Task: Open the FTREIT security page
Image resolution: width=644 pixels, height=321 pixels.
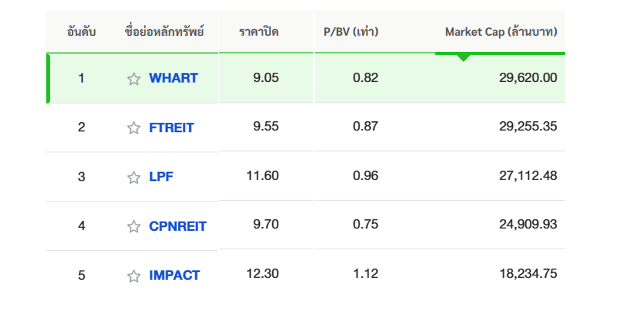Action: click(x=171, y=128)
